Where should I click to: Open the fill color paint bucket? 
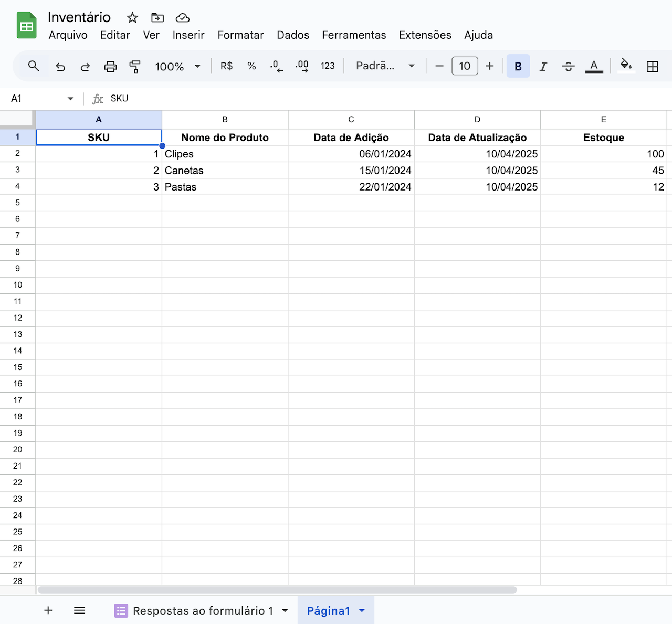click(625, 66)
